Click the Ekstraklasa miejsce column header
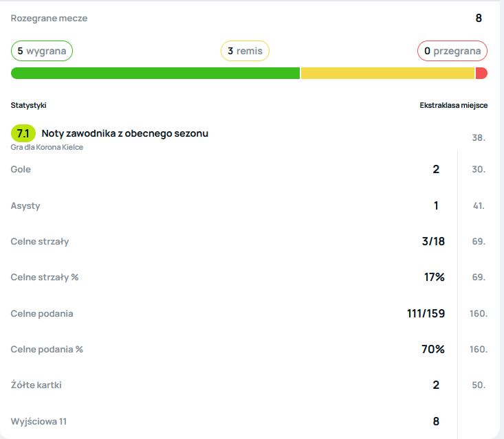The height and width of the screenshot is (439, 504). coord(453,105)
